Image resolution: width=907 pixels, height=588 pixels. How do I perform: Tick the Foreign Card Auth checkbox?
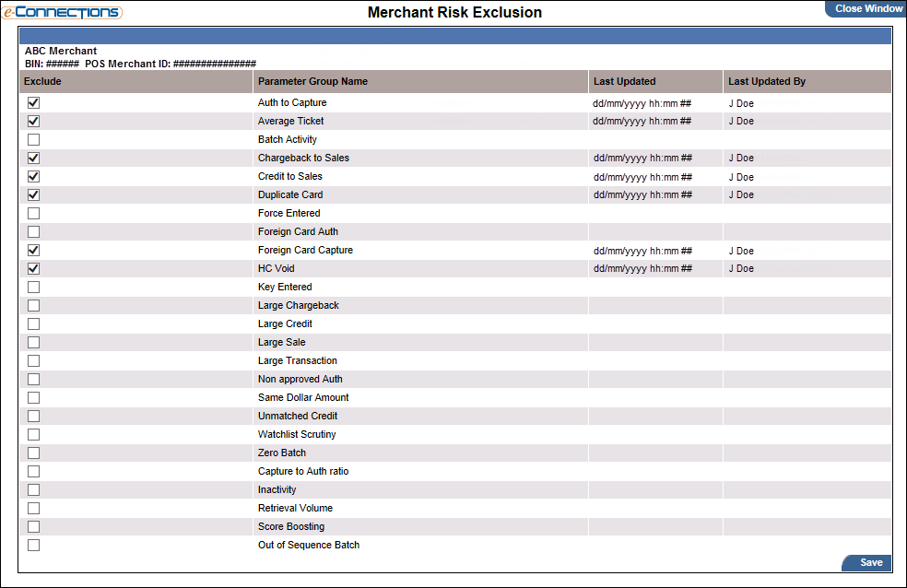tap(34, 232)
